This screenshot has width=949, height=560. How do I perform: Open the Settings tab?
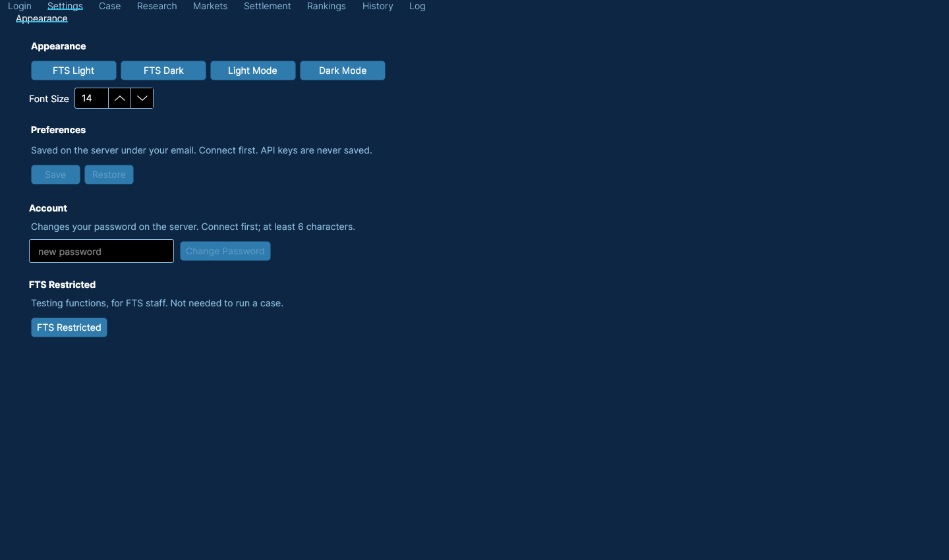coord(65,6)
